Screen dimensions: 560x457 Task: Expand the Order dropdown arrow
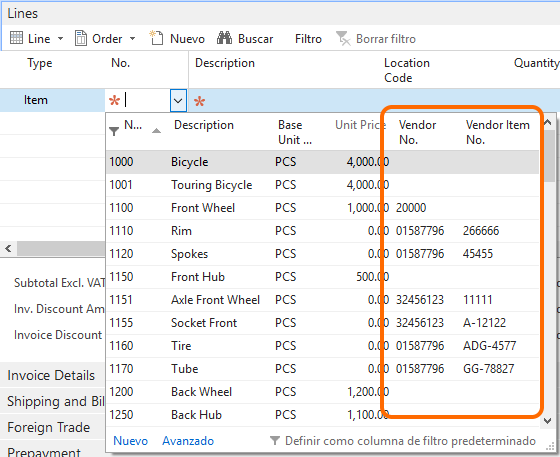click(132, 38)
